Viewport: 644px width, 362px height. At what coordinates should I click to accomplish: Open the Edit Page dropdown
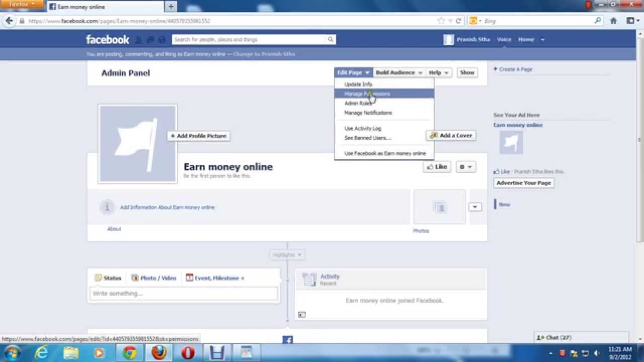[x=354, y=73]
